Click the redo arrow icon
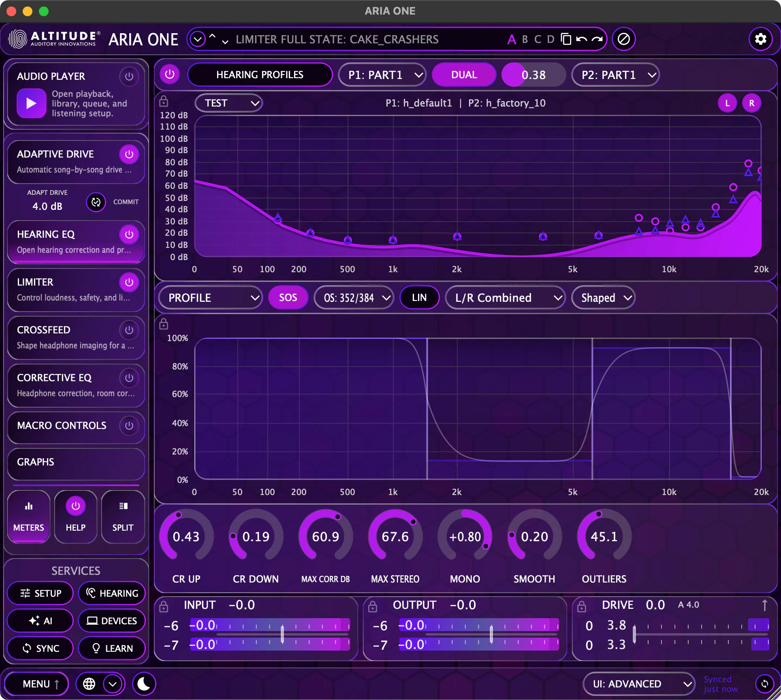This screenshot has height=700, width=781. click(597, 39)
